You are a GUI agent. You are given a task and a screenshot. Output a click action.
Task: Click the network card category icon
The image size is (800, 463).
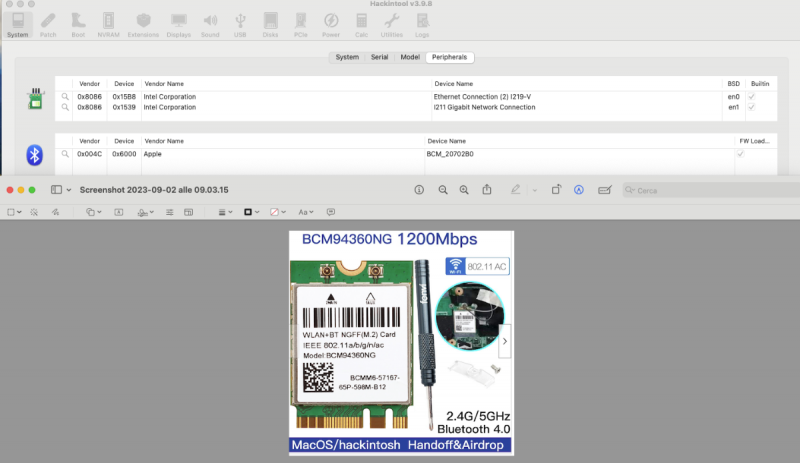point(35,99)
